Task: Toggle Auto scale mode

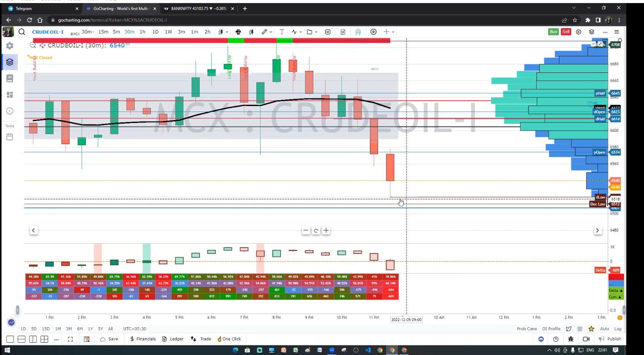Action: (604, 329)
